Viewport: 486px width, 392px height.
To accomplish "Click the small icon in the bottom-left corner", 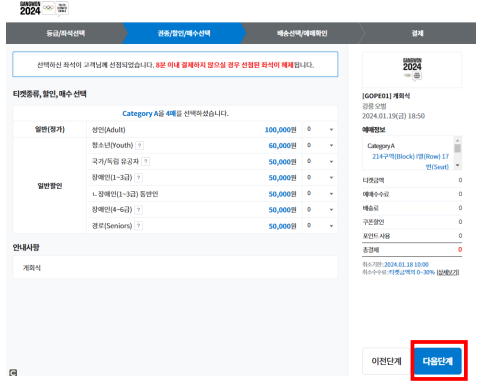I will 13,372.
